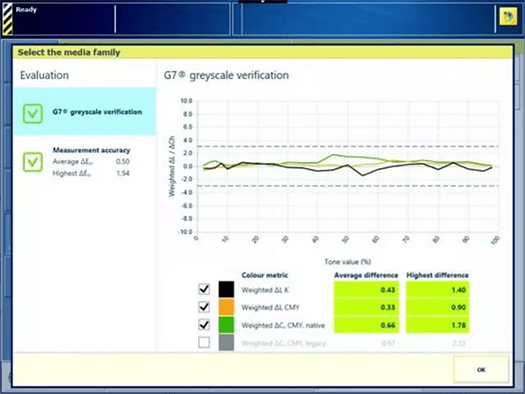The width and height of the screenshot is (525, 394).
Task: Click the orange Weighted ΔL CMY swatch
Action: (x=226, y=307)
